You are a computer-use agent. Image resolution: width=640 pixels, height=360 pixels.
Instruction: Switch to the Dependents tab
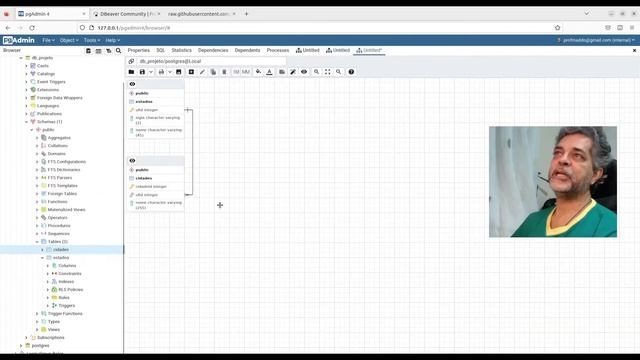tap(247, 50)
